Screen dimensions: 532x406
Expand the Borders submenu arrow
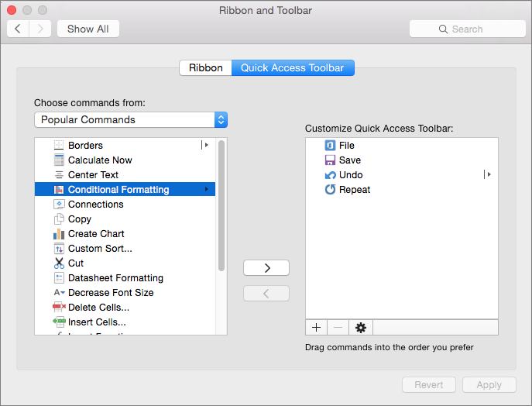[205, 146]
